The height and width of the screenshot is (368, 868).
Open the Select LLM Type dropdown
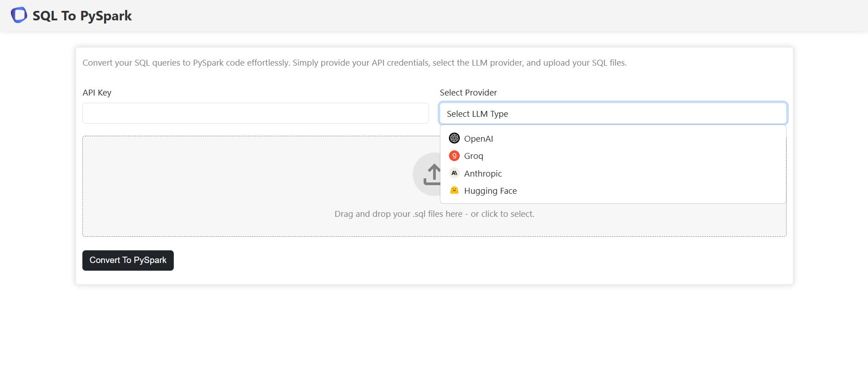(x=613, y=114)
